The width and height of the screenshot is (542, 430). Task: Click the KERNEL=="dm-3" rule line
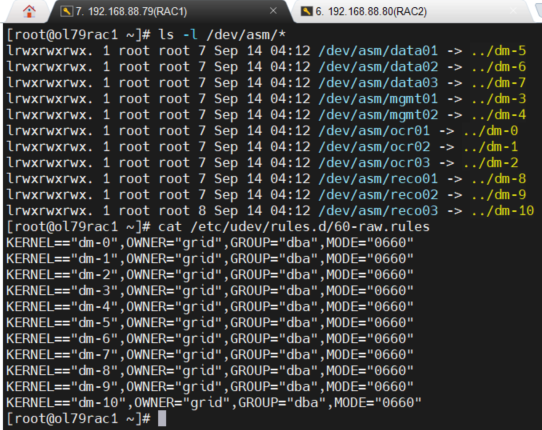tap(210, 291)
